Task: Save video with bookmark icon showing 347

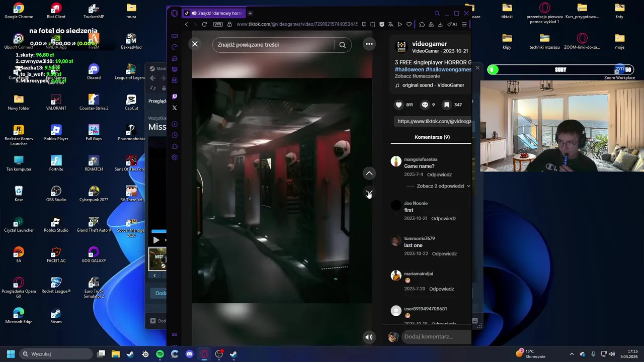Action: point(446,105)
